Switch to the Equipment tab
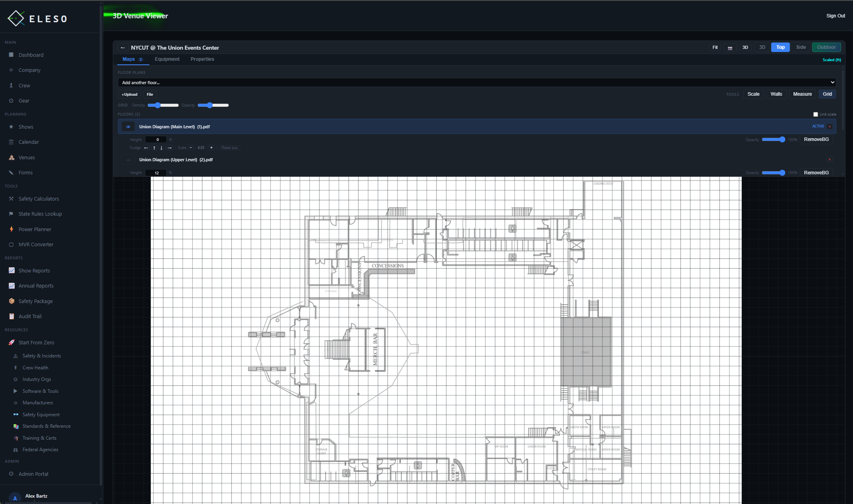This screenshot has width=853, height=504. [x=167, y=59]
